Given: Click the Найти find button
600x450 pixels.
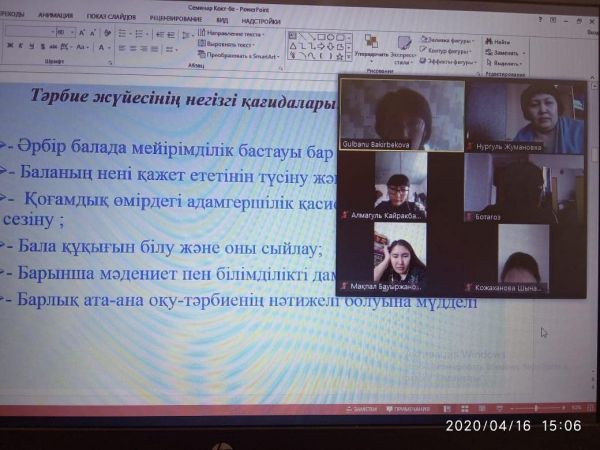Looking at the screenshot, I should pos(497,41).
